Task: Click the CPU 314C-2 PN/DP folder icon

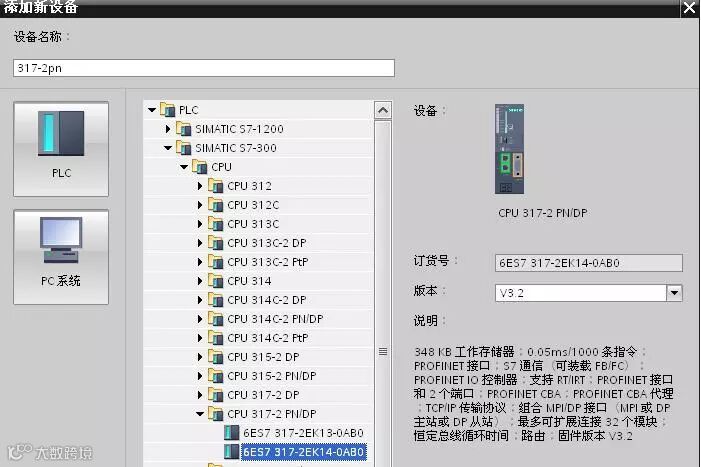Action: pyautogui.click(x=216, y=319)
